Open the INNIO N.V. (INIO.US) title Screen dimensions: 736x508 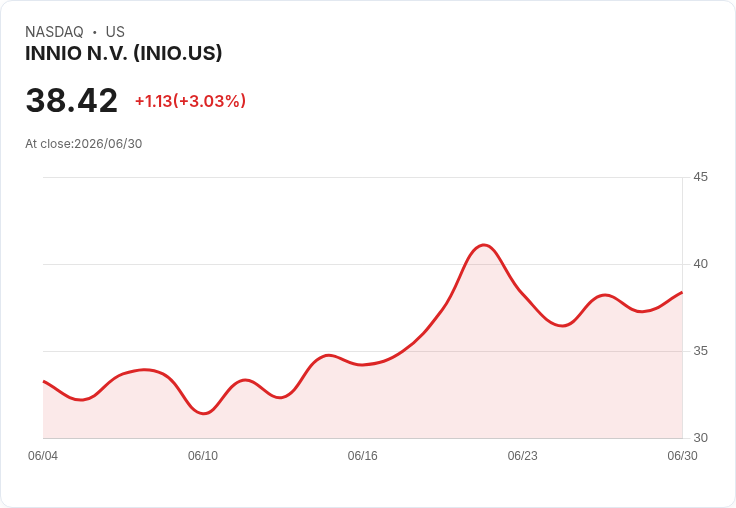point(123,53)
